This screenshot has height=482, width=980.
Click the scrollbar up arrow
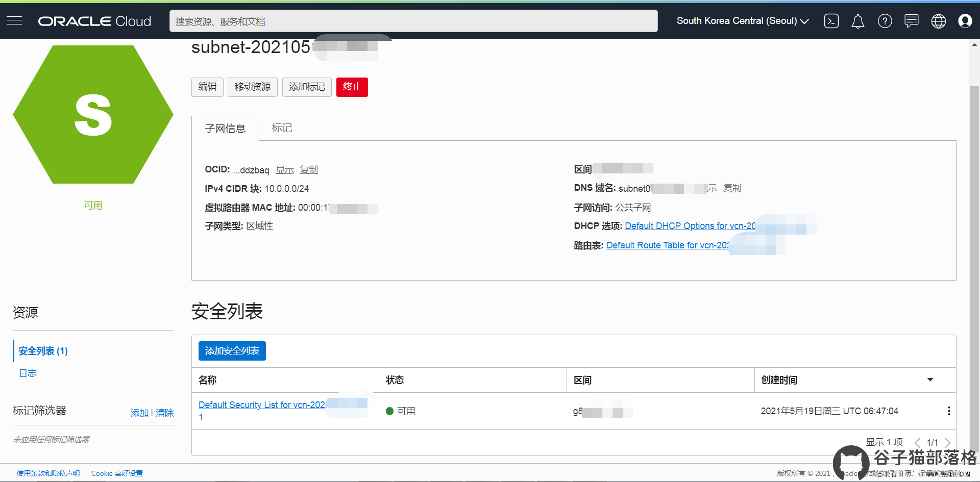[974, 45]
